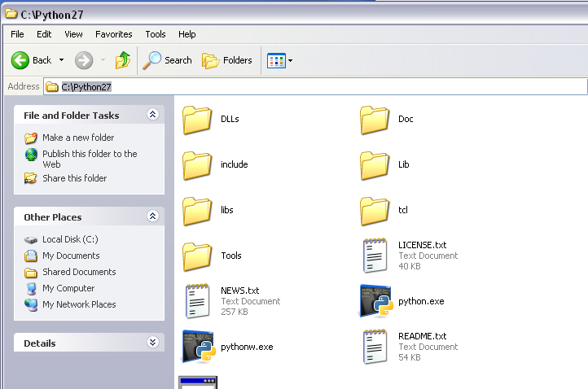
Task: Collapse the File and Folder Tasks panel
Action: [x=152, y=114]
